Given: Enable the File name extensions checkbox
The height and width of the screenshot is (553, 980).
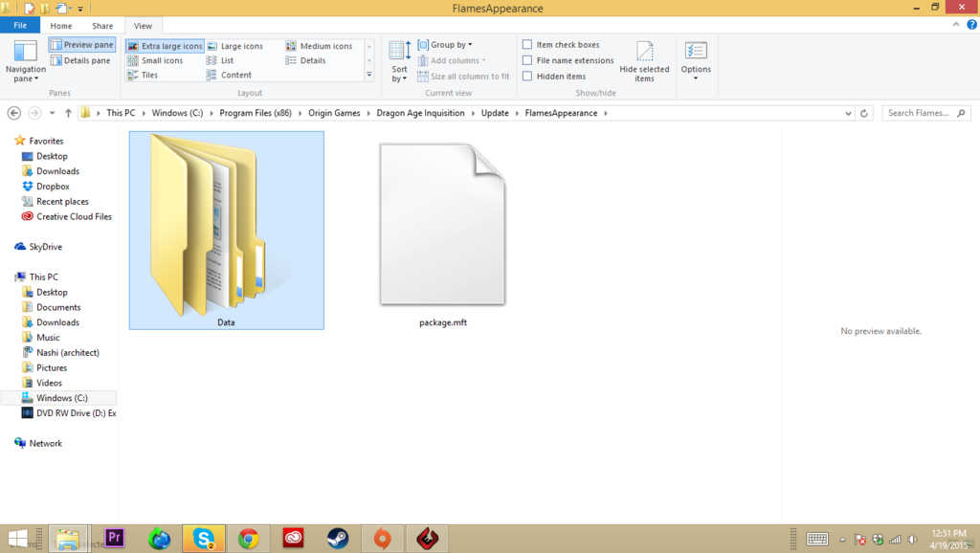Looking at the screenshot, I should click(527, 59).
